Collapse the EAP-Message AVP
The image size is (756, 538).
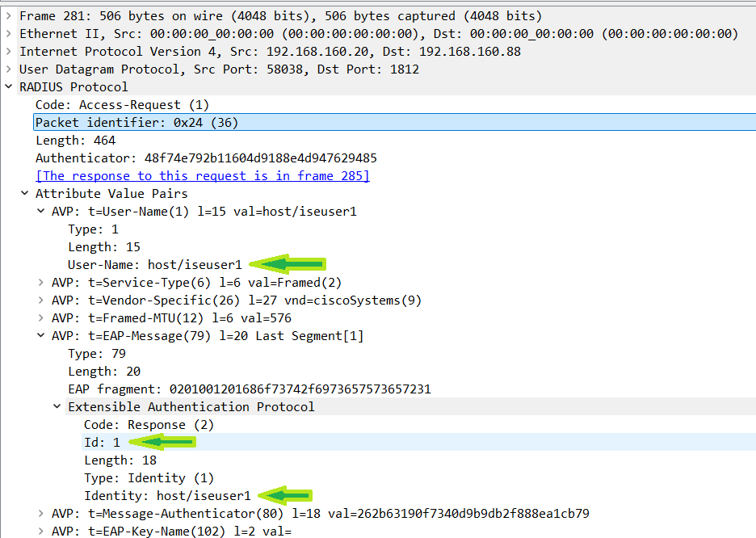pyautogui.click(x=41, y=335)
